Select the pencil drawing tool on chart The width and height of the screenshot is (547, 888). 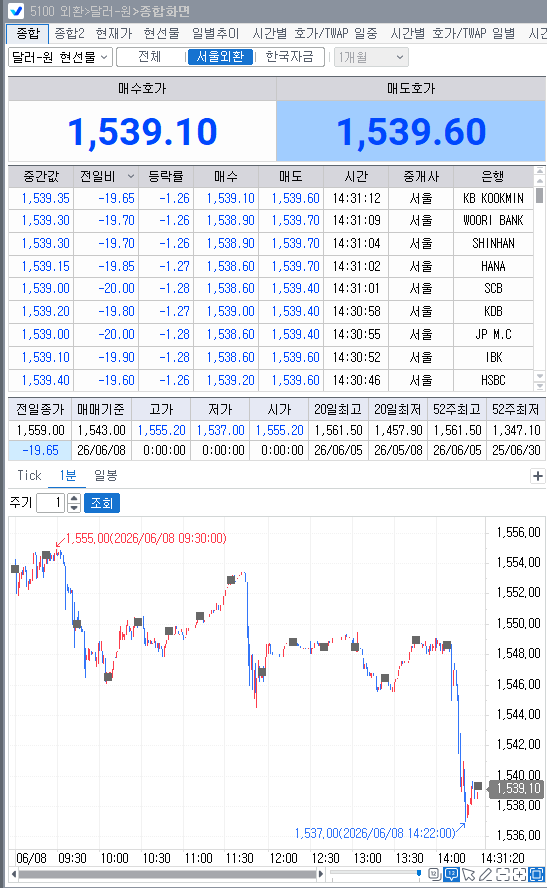(485, 875)
